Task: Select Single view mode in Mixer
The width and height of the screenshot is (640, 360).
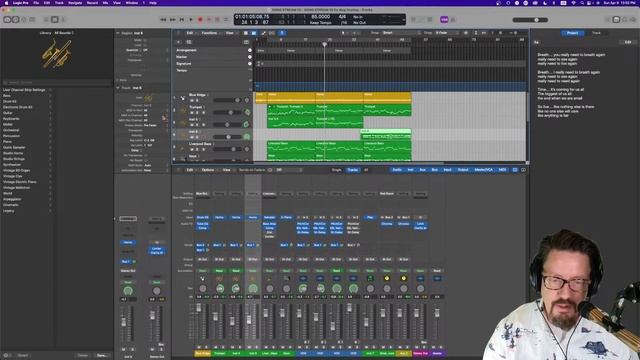Action: (x=337, y=170)
